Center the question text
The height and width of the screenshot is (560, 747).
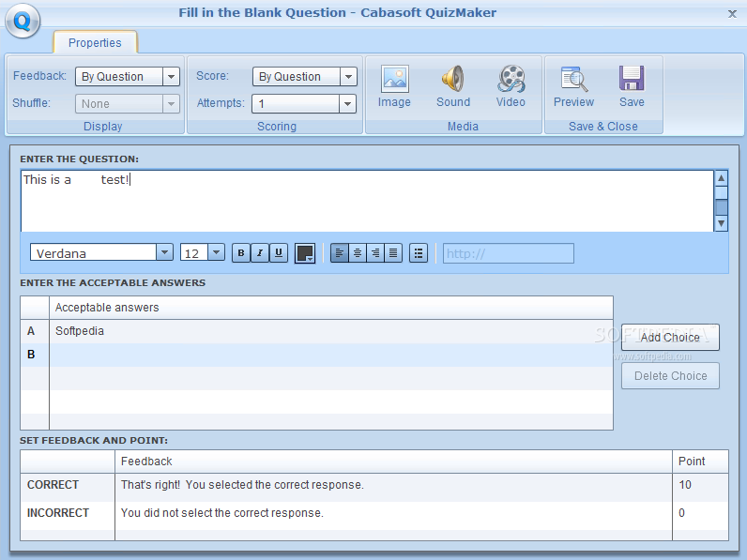click(358, 253)
